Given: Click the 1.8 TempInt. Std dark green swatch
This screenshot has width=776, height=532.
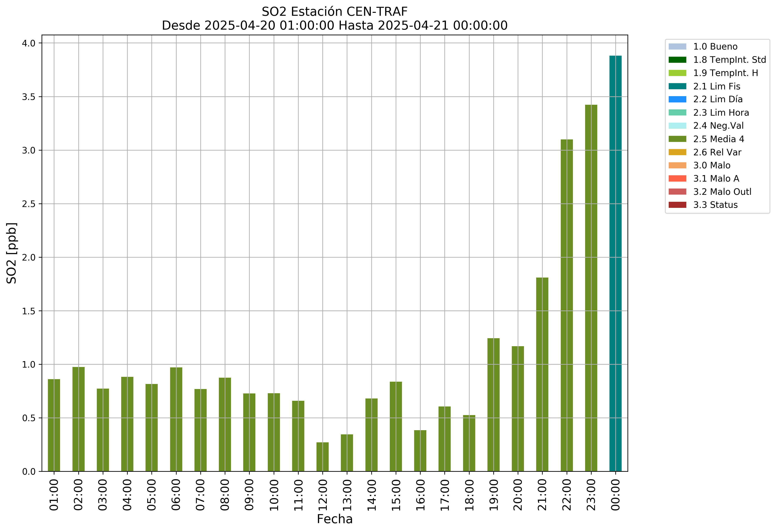Looking at the screenshot, I should coord(677,60).
